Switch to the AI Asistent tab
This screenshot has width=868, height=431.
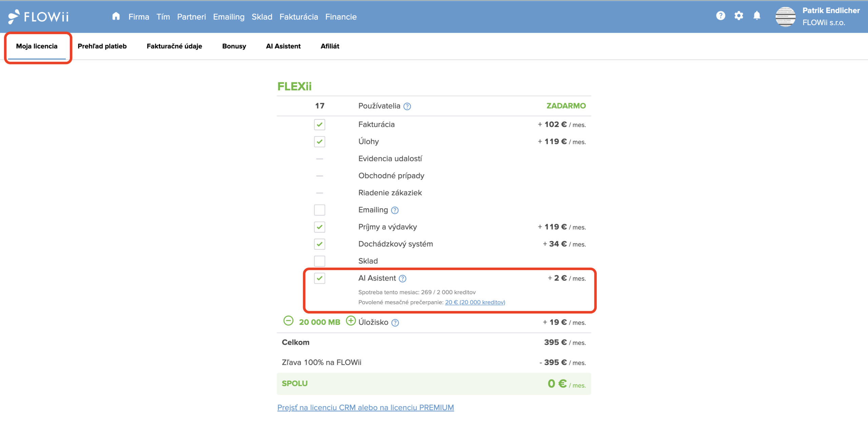coord(283,46)
